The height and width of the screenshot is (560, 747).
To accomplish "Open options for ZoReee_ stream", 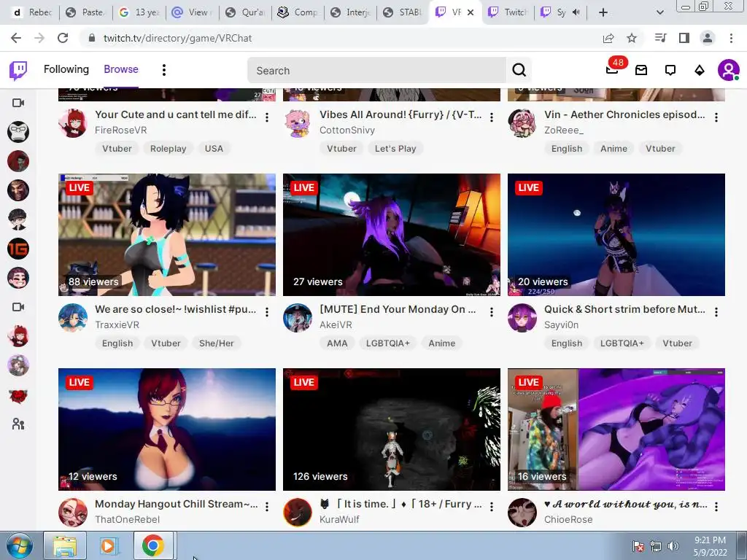I will click(716, 117).
